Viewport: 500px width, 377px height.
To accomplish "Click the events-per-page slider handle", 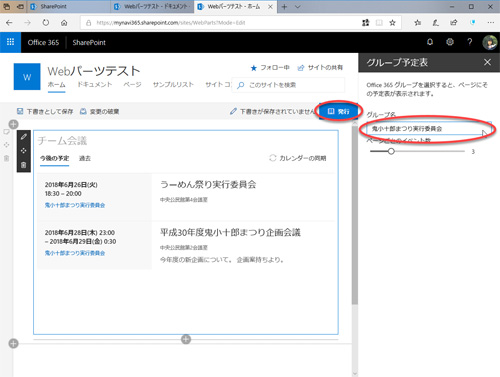I will [x=391, y=151].
